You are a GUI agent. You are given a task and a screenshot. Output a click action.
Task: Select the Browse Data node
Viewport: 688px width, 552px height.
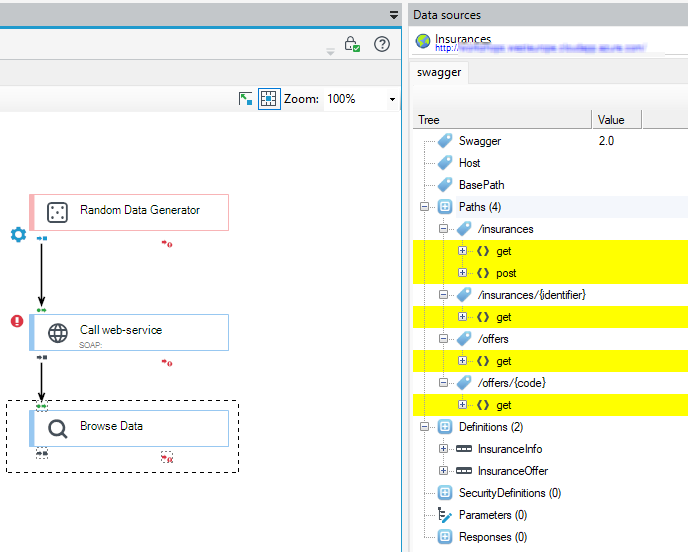coord(129,428)
